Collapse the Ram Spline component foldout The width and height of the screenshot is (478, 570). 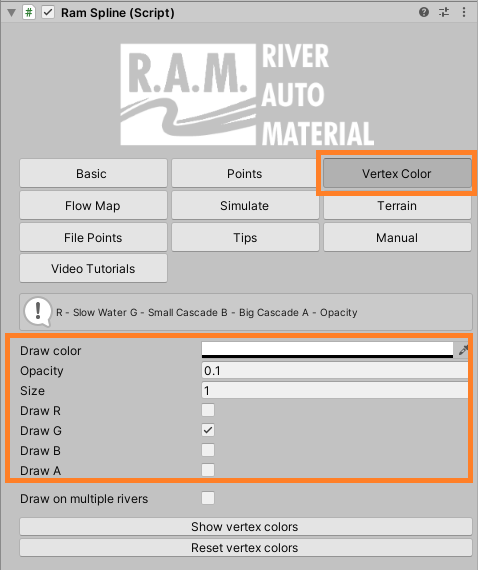point(12,13)
